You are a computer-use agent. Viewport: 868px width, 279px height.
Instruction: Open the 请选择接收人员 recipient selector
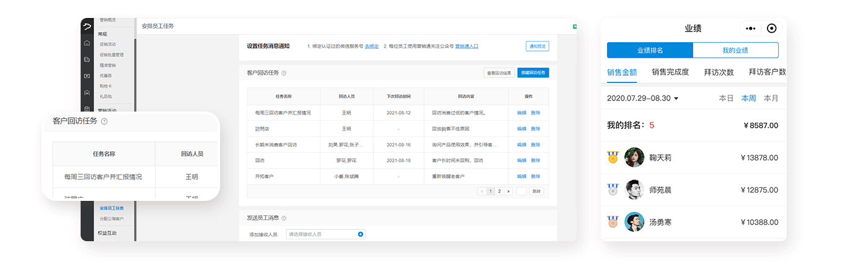(322, 234)
